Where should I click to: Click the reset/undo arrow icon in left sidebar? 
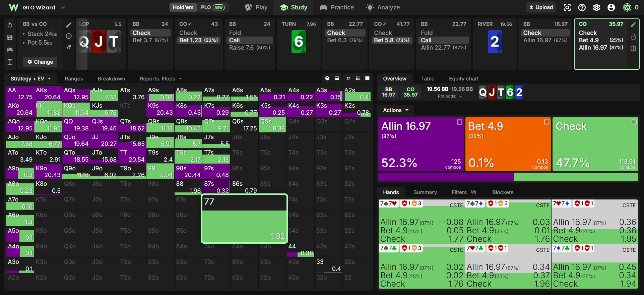(x=10, y=25)
